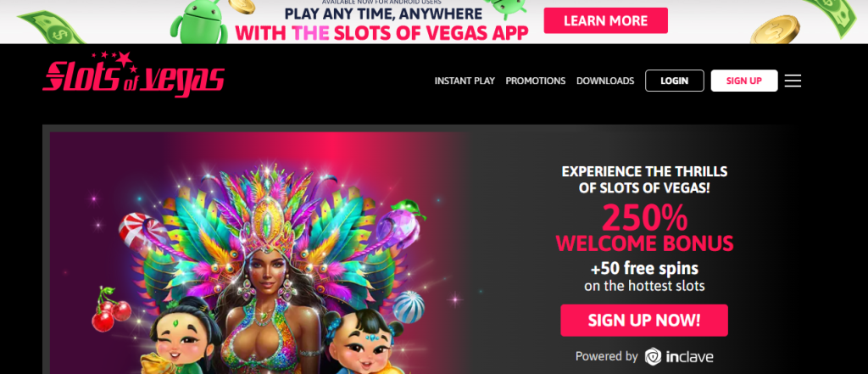868x374 pixels.
Task: Go to the Promotions page
Action: [x=536, y=81]
